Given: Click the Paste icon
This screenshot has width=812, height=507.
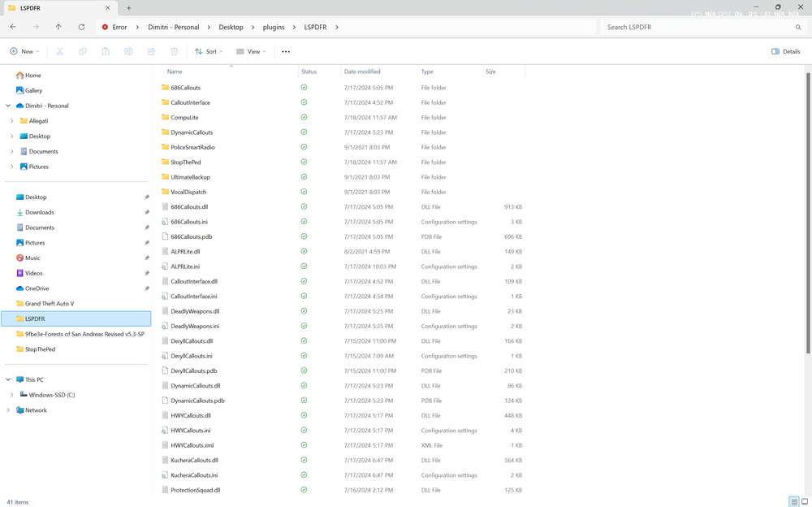Looking at the screenshot, I should [x=105, y=50].
